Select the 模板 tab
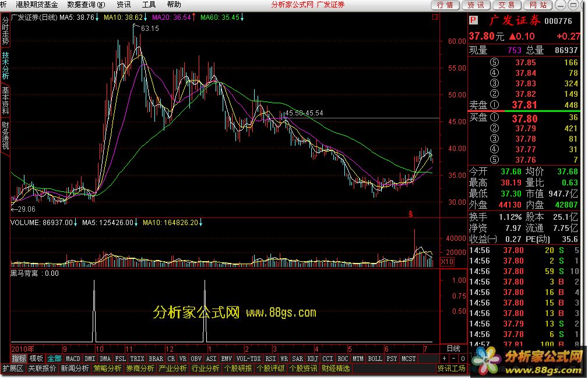This screenshot has width=588, height=379. (36, 359)
